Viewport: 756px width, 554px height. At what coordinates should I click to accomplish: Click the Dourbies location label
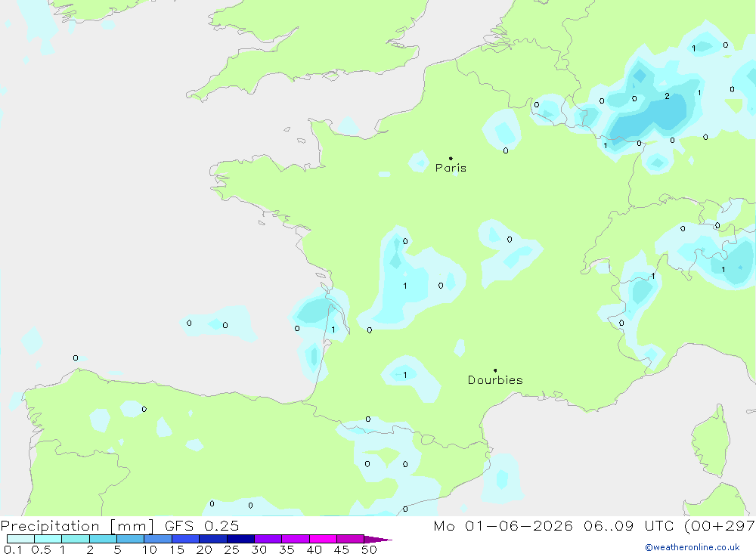495,380
